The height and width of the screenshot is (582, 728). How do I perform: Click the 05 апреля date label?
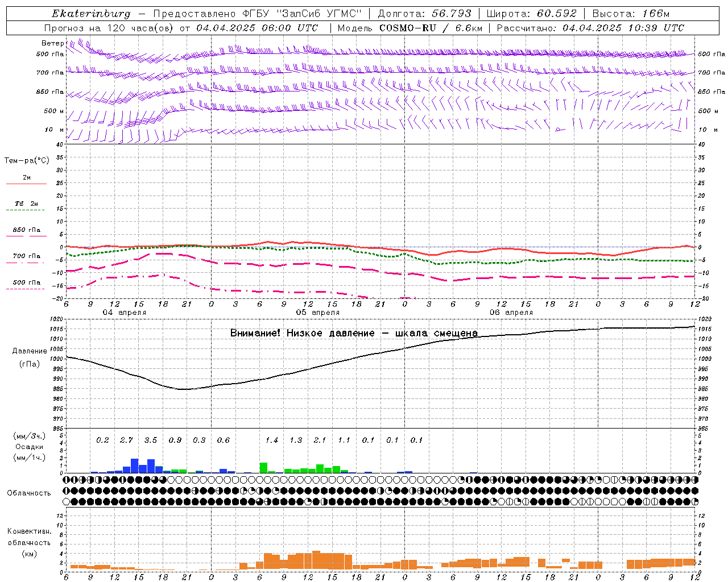[318, 313]
